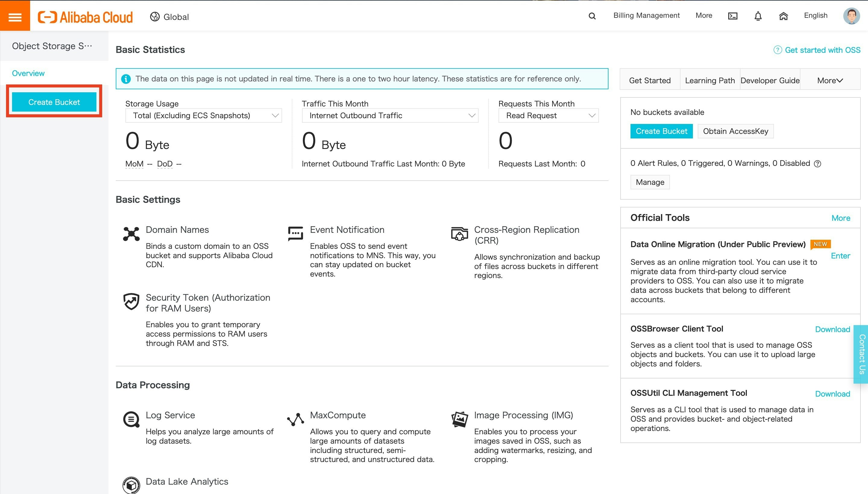Image resolution: width=868 pixels, height=494 pixels.
Task: Click the Log Service icon
Action: [131, 419]
